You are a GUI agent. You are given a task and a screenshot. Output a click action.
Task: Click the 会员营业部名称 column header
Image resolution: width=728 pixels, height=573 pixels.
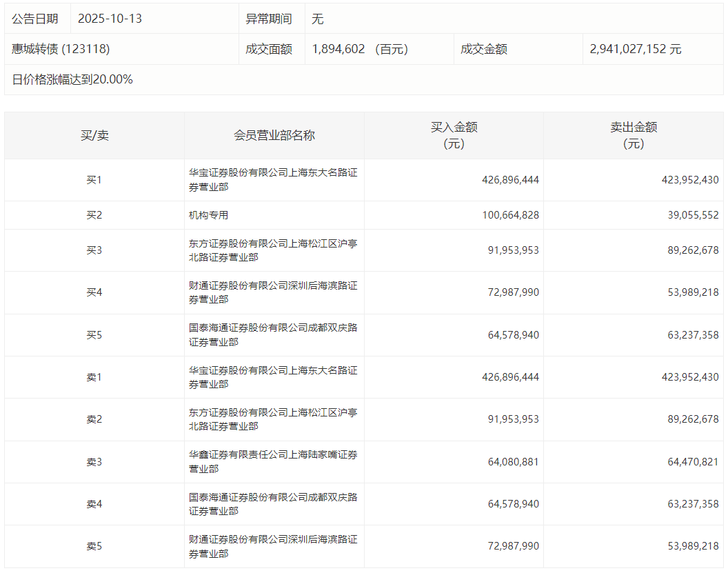click(274, 135)
